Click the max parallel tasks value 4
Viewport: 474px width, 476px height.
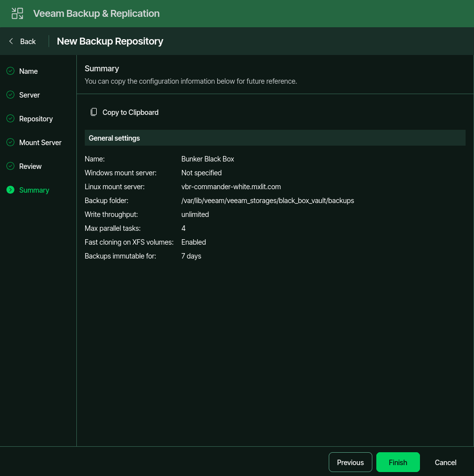click(x=183, y=228)
